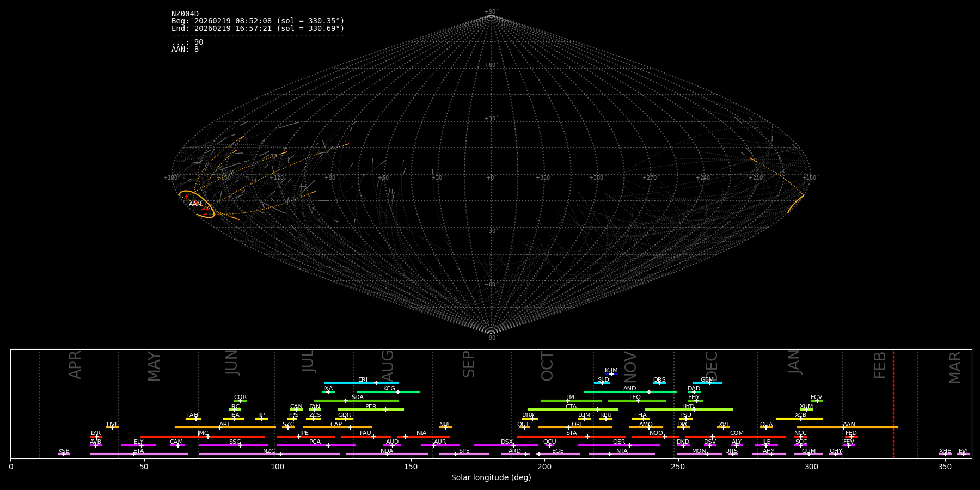This screenshot has height=490, width=980.
Task: Click the STA shower label
Action: pos(571,433)
